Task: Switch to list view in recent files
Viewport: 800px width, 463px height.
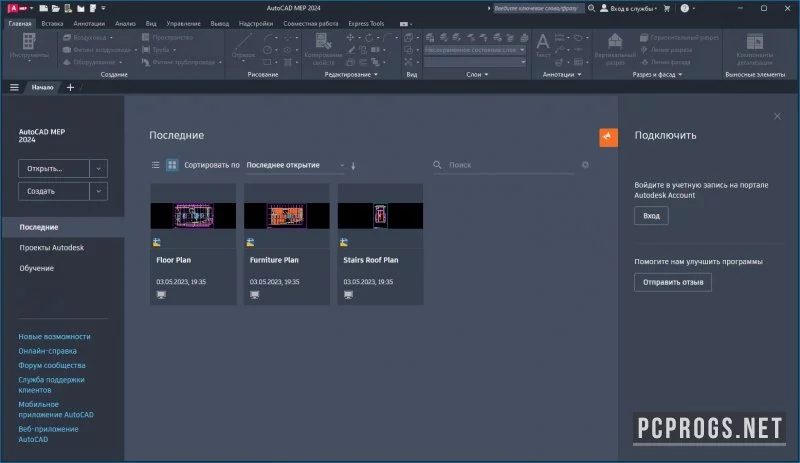Action: click(156, 165)
